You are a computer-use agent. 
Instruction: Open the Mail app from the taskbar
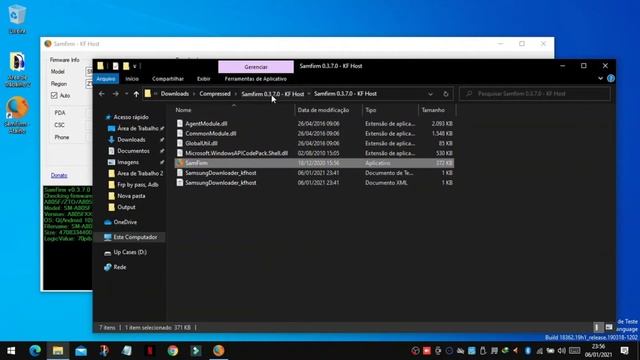click(81, 351)
